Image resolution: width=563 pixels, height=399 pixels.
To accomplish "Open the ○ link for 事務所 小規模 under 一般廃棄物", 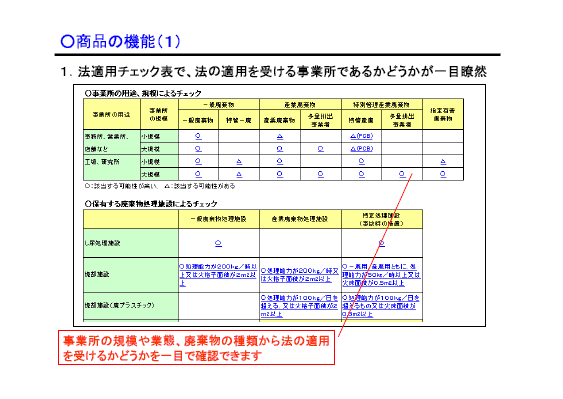I will pos(198,136).
